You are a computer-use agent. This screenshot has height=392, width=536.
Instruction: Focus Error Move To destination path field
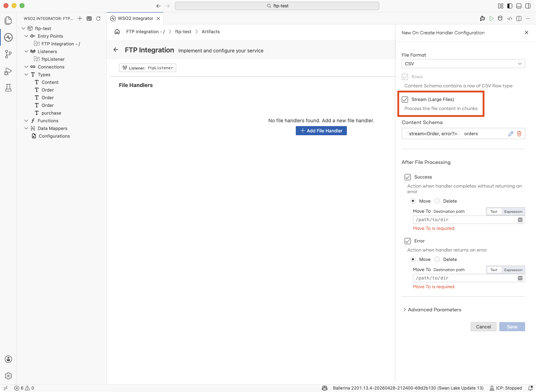(469, 278)
